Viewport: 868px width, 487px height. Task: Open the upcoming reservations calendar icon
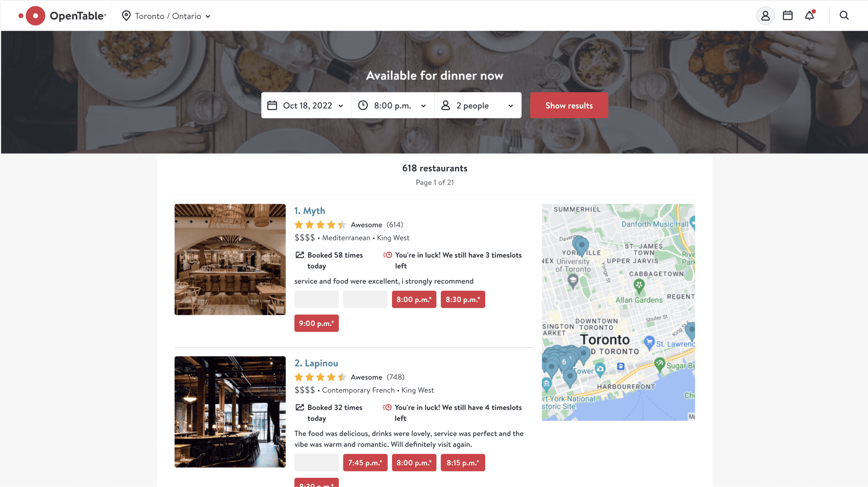pyautogui.click(x=787, y=16)
